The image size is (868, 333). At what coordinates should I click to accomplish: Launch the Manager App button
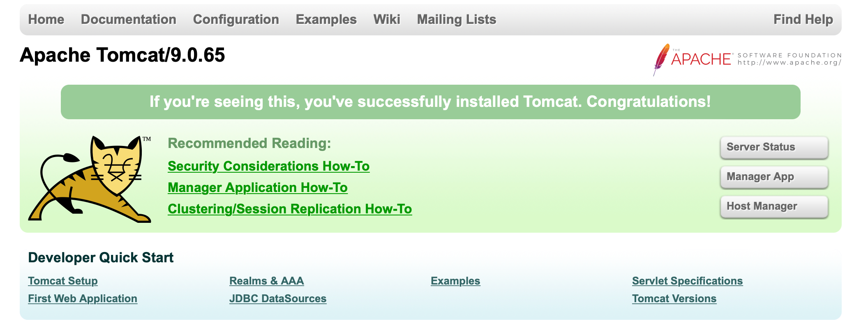tap(774, 177)
